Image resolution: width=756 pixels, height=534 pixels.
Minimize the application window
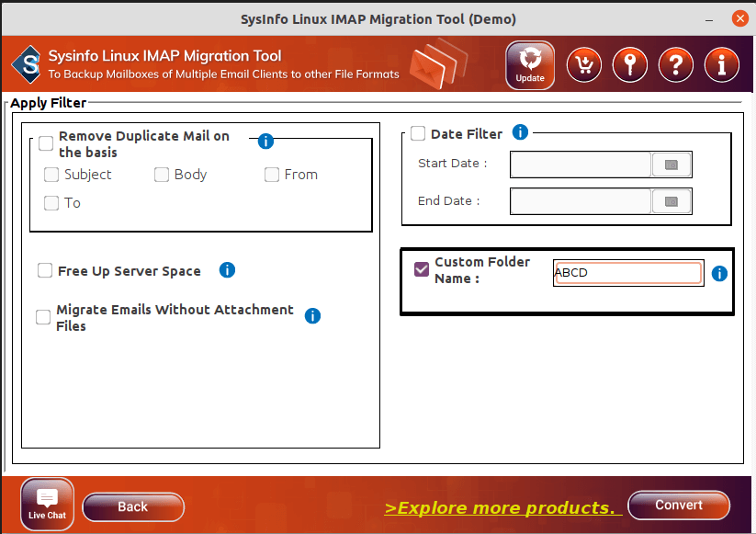point(709,20)
